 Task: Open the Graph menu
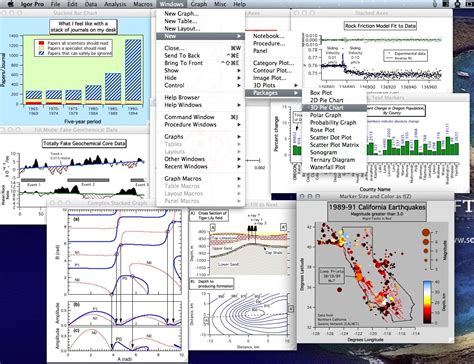pos(199,4)
